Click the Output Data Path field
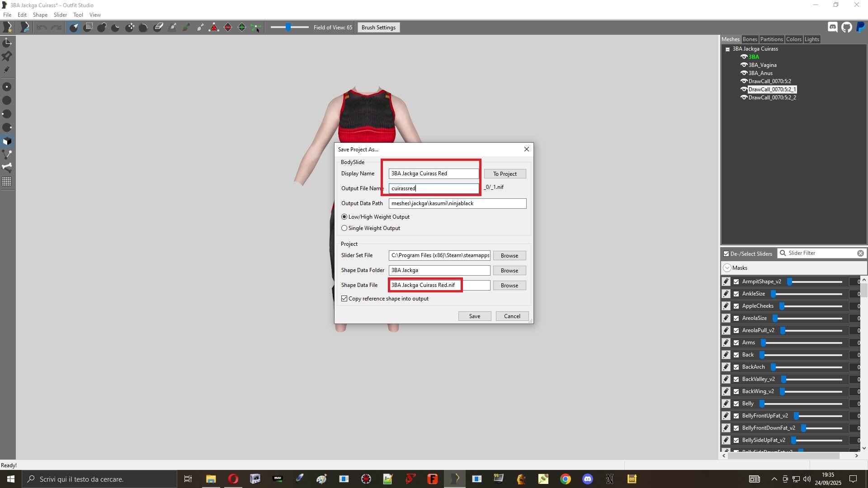The height and width of the screenshot is (488, 868). [458, 204]
